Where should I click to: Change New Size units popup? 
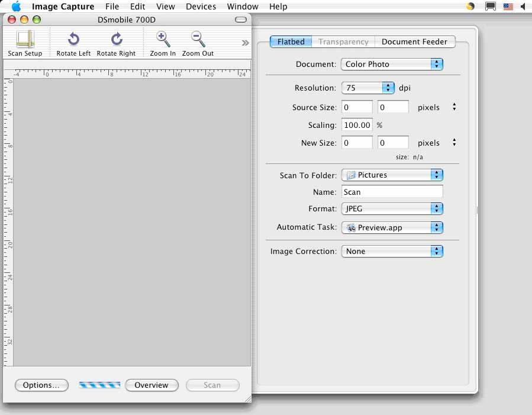(x=454, y=143)
